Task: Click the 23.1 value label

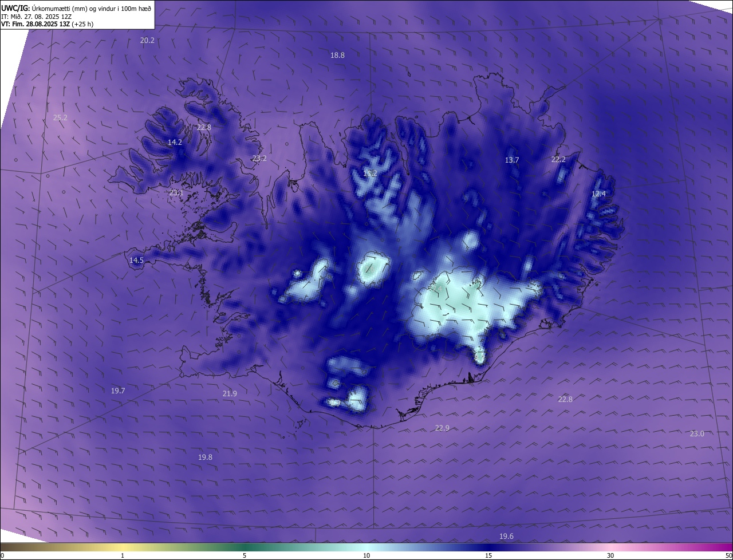Action: click(176, 193)
